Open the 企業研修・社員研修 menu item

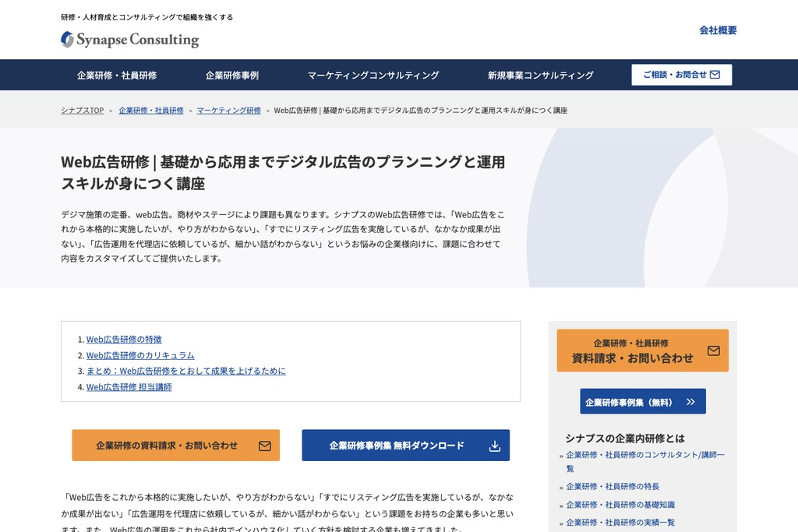click(117, 76)
